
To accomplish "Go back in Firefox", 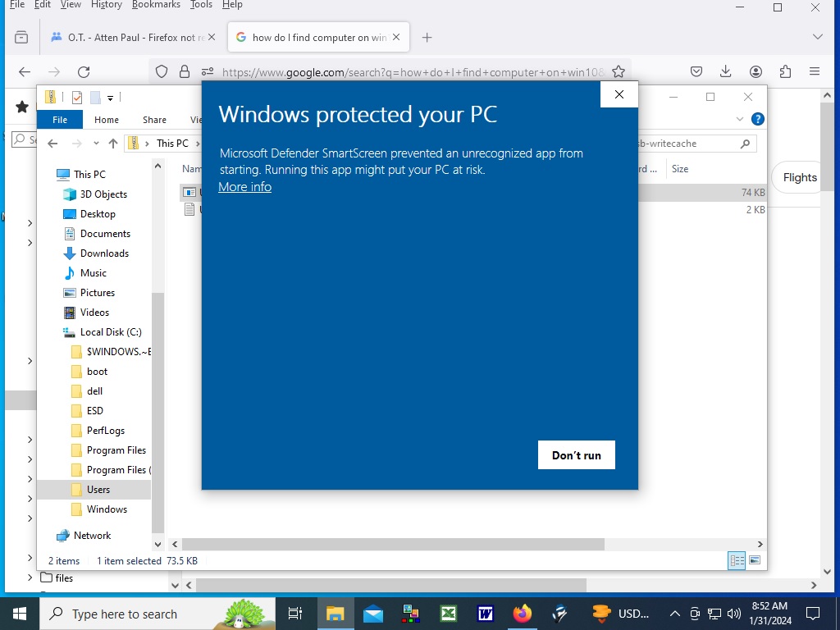I will (25, 72).
